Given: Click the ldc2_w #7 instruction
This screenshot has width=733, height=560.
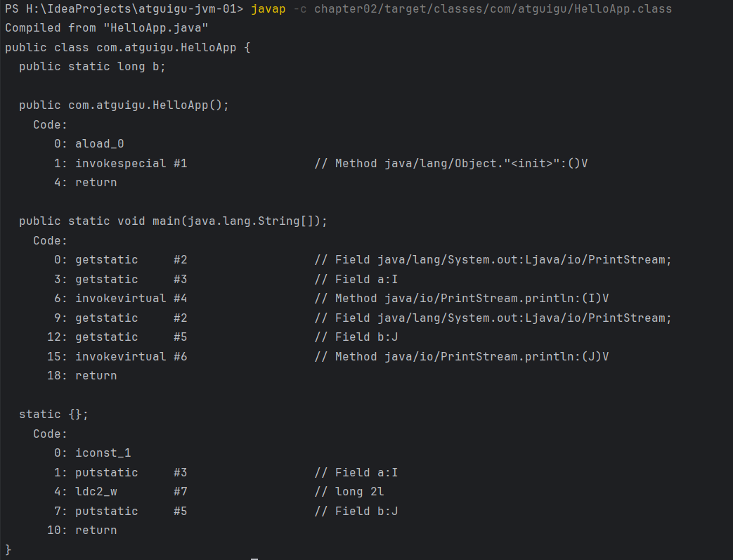Looking at the screenshot, I should coord(131,492).
